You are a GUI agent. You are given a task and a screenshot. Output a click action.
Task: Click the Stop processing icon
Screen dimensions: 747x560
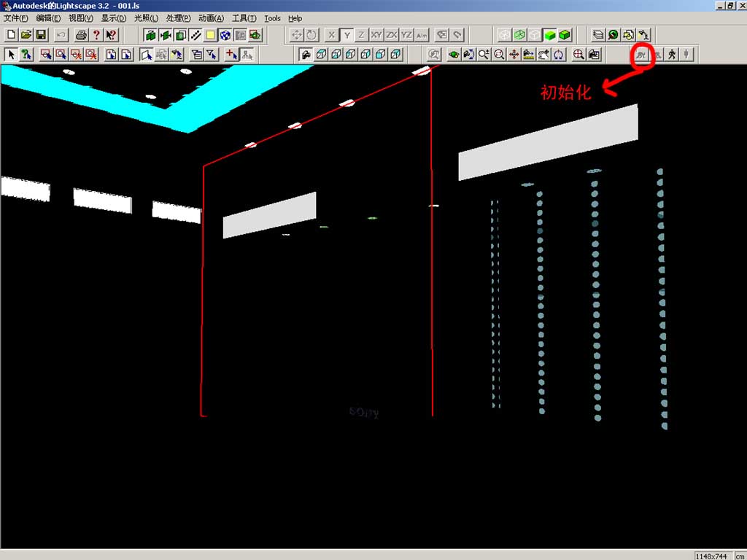pos(686,54)
